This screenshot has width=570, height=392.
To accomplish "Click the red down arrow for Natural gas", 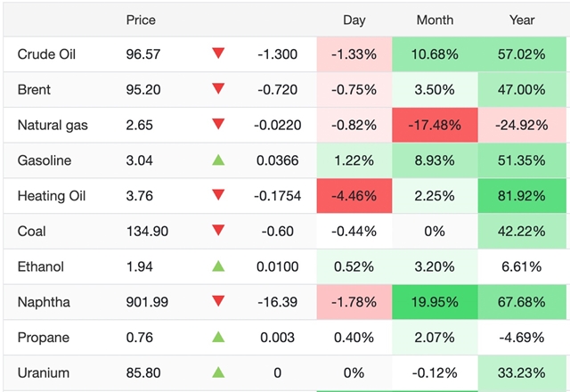I will tap(218, 126).
